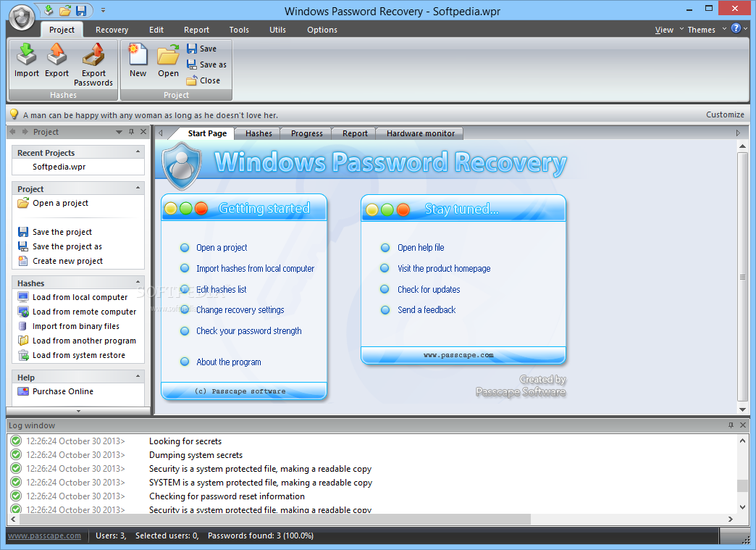Image resolution: width=756 pixels, height=550 pixels.
Task: Open Softpedia.wpr recent project
Action: pos(59,167)
